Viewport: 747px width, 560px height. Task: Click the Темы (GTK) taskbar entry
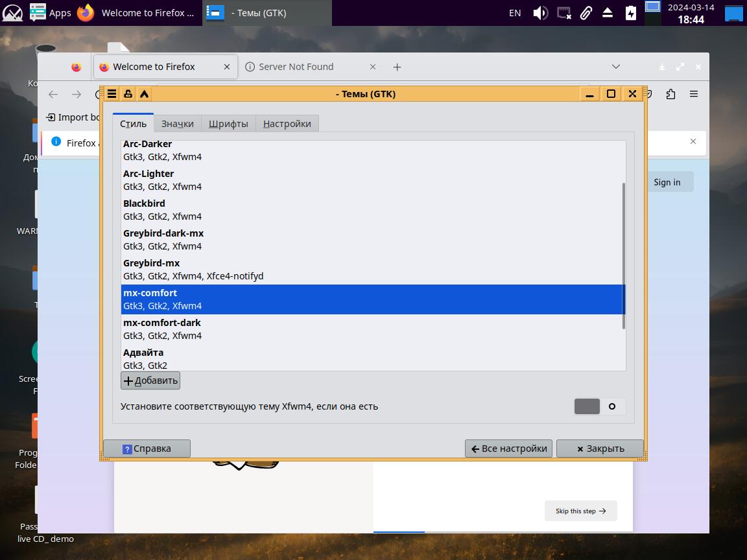267,13
